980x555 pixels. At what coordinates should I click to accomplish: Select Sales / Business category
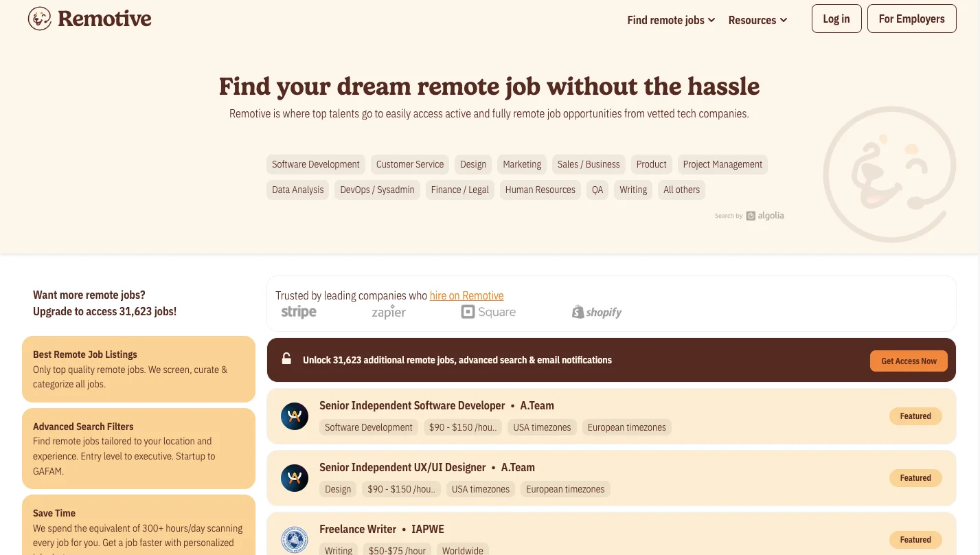pyautogui.click(x=589, y=164)
